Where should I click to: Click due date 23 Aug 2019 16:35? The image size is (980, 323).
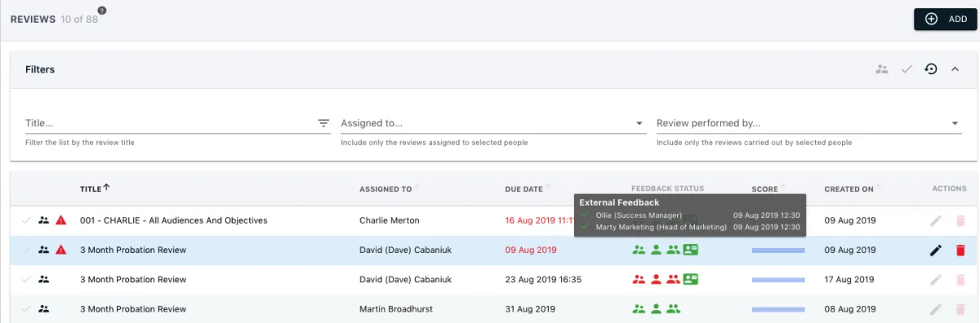pos(543,279)
